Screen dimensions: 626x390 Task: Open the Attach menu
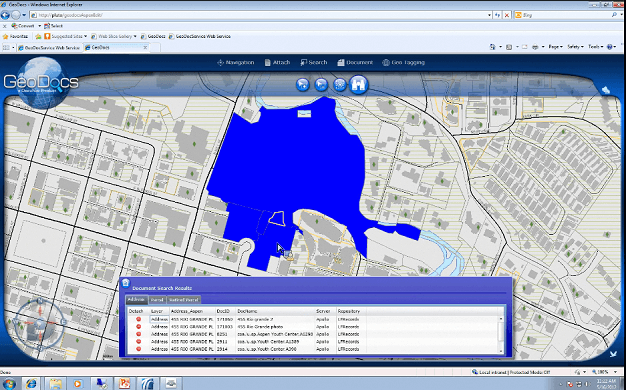(277, 62)
